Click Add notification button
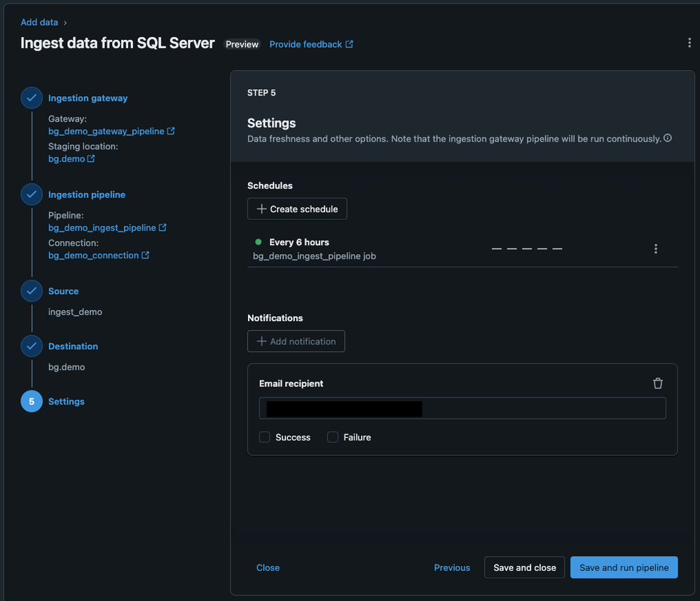The width and height of the screenshot is (700, 601). 296,342
